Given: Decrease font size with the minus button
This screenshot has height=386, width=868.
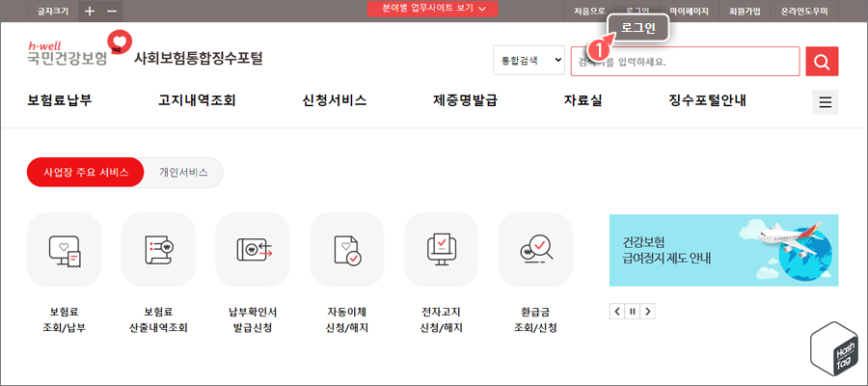Looking at the screenshot, I should (x=112, y=11).
